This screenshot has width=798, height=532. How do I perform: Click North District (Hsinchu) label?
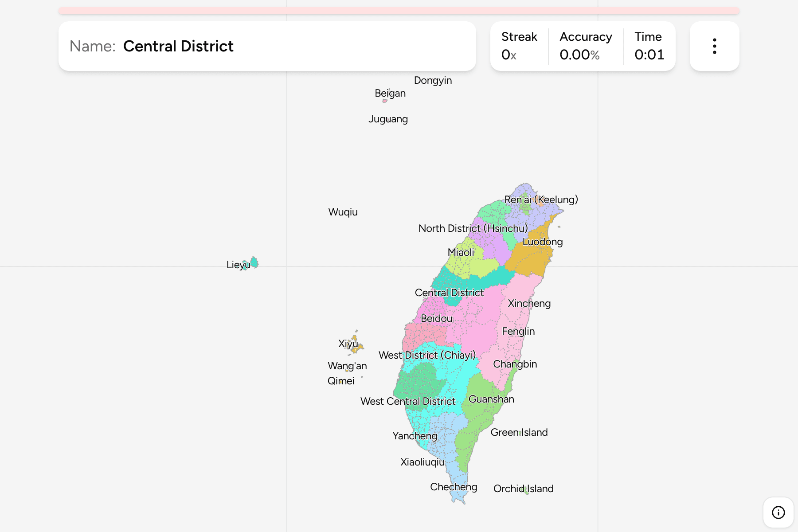tap(473, 228)
